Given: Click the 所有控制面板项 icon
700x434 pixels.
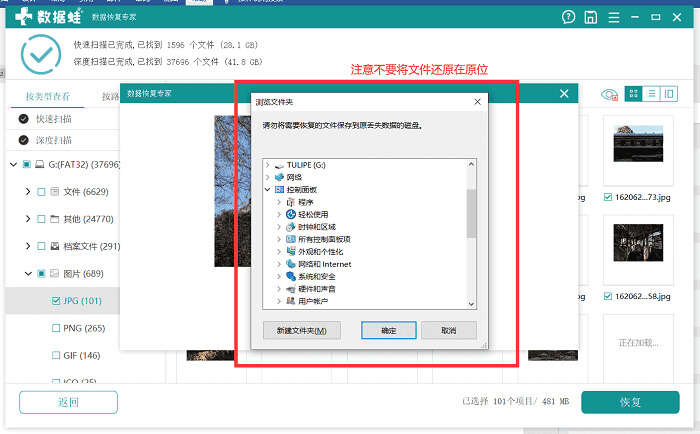Looking at the screenshot, I should point(291,239).
